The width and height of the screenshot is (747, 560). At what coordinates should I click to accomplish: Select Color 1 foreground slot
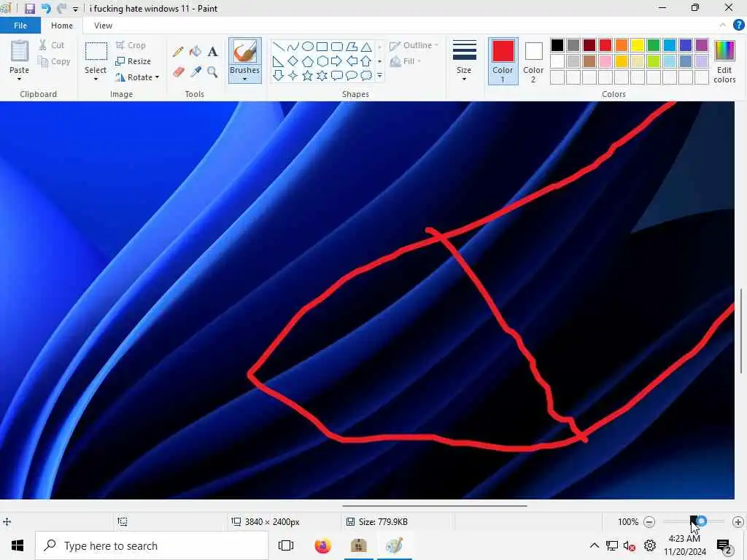click(x=503, y=61)
